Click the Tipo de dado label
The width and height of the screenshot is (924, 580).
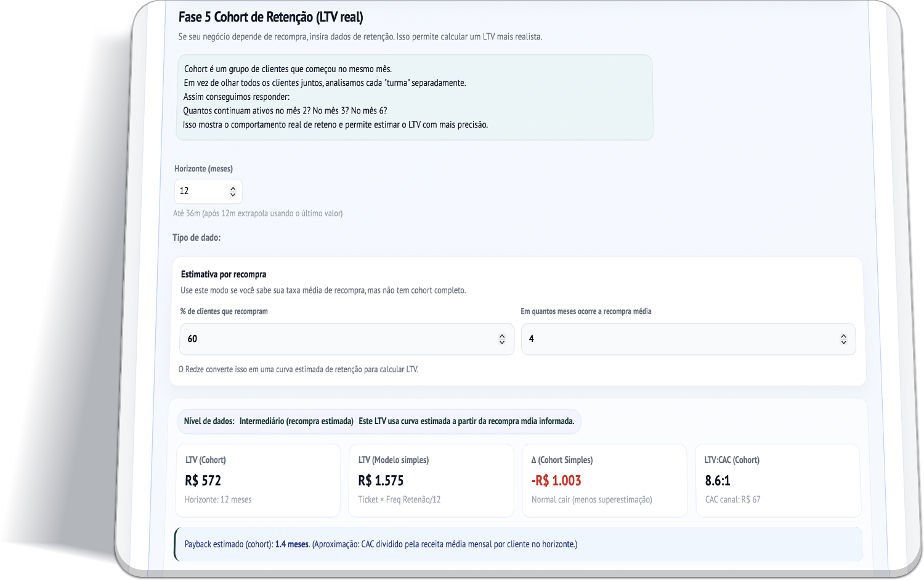click(x=197, y=238)
